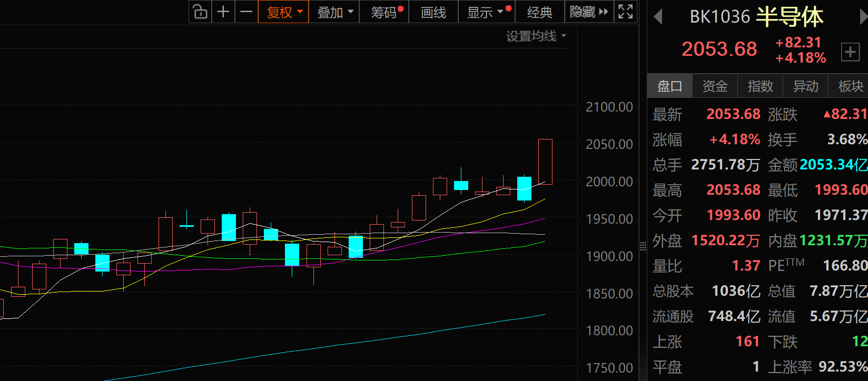
Task: Go to next sector with right arrow
Action: (x=863, y=17)
